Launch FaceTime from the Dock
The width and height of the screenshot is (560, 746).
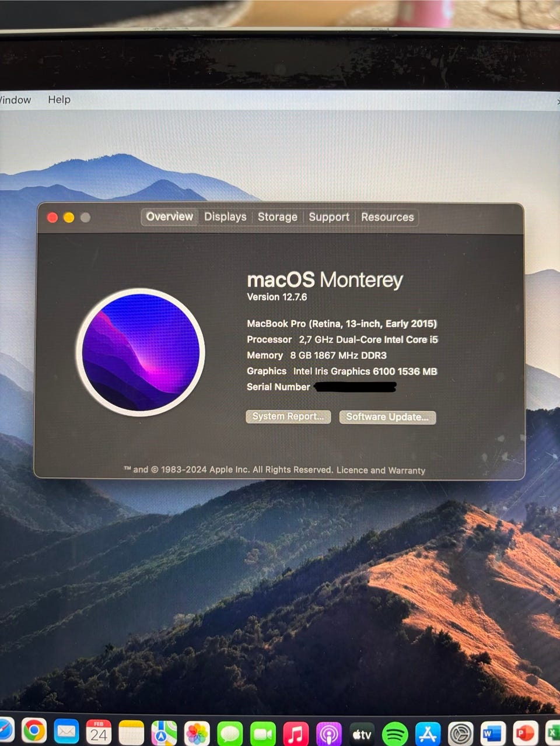(x=262, y=734)
